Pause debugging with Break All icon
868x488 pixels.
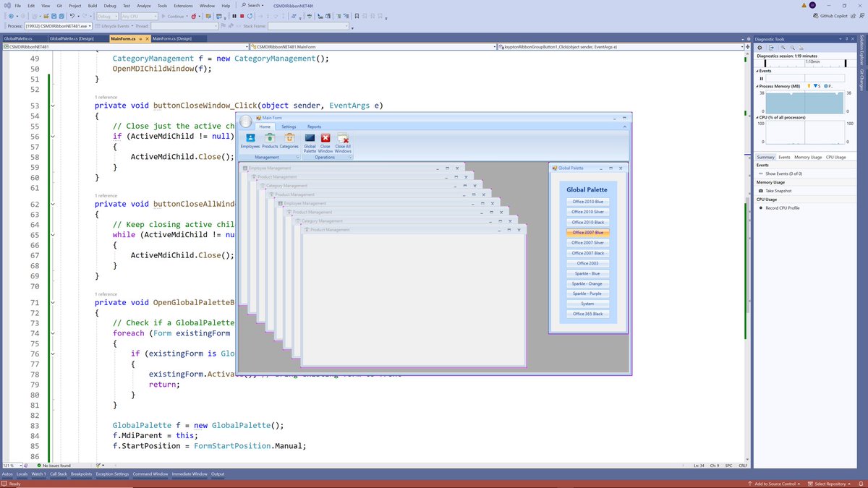click(234, 16)
